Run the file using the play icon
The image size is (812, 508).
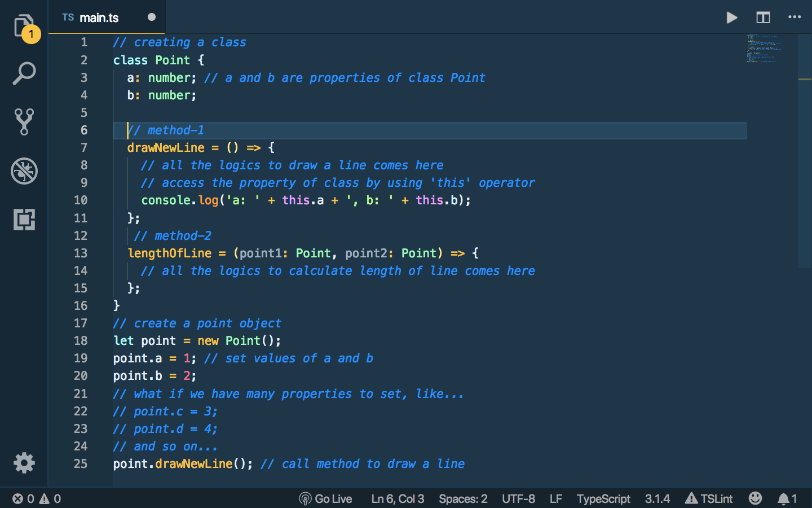(x=731, y=17)
